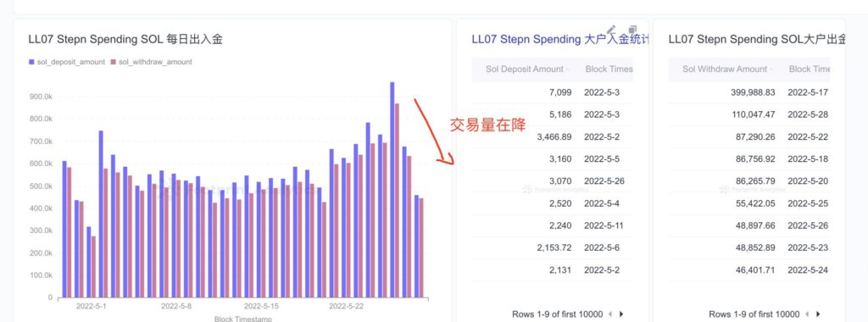Click date 2022-5-6 in the 2,153.72 row

[x=602, y=248]
